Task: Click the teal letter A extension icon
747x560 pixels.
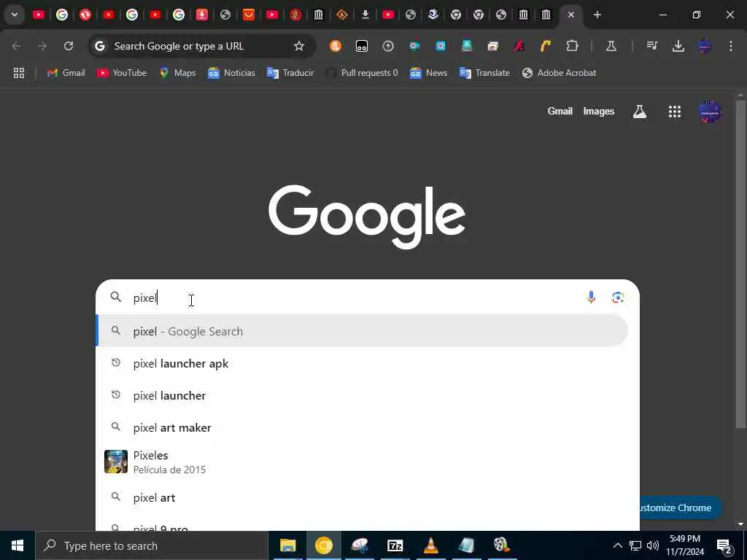Action: (466, 46)
